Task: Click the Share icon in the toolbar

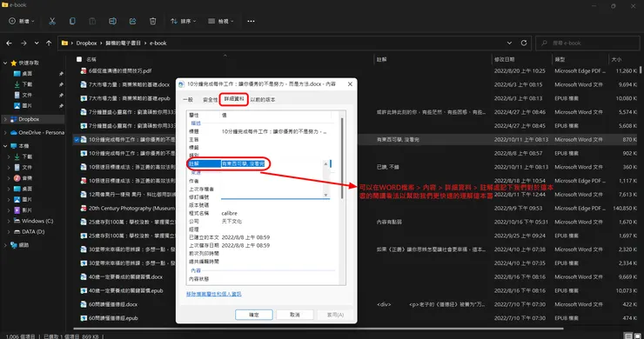Action: point(132,21)
